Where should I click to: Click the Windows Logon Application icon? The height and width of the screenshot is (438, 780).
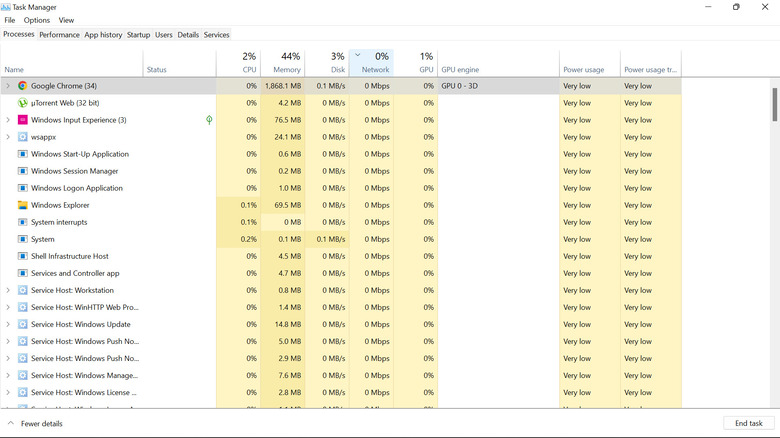click(23, 188)
